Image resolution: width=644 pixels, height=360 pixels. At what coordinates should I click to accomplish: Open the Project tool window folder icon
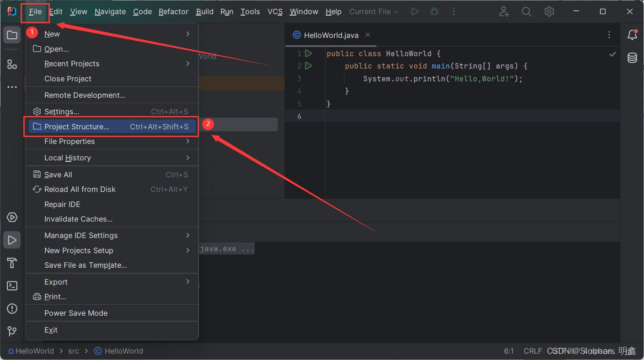pyautogui.click(x=12, y=35)
